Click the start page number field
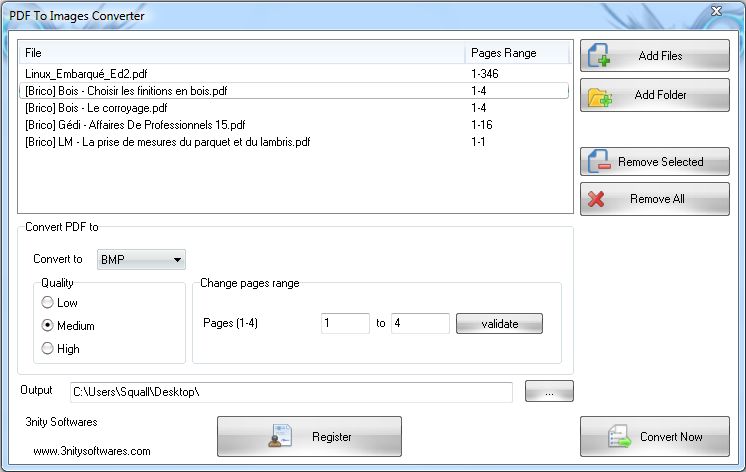The width and height of the screenshot is (746, 472). point(345,324)
